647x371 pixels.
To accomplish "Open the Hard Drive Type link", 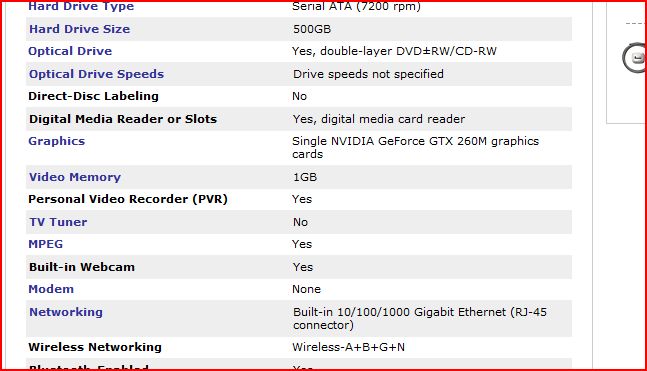I will (81, 6).
